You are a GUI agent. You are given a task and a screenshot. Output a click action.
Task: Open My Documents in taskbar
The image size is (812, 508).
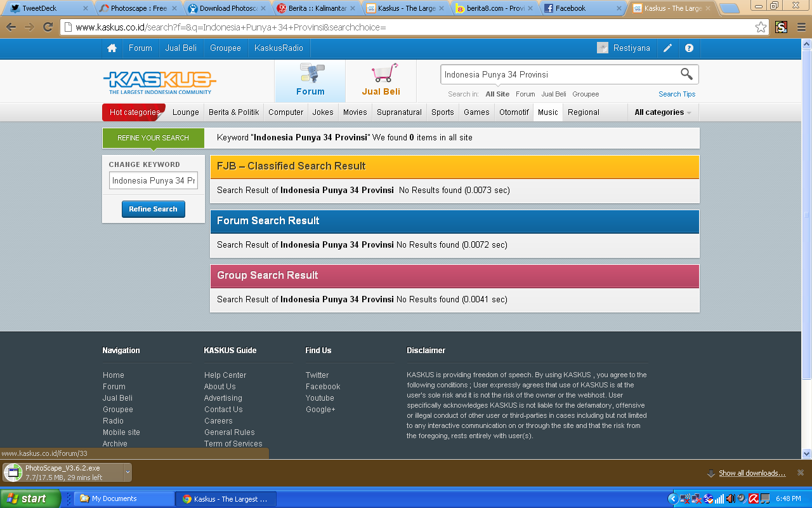pos(124,498)
